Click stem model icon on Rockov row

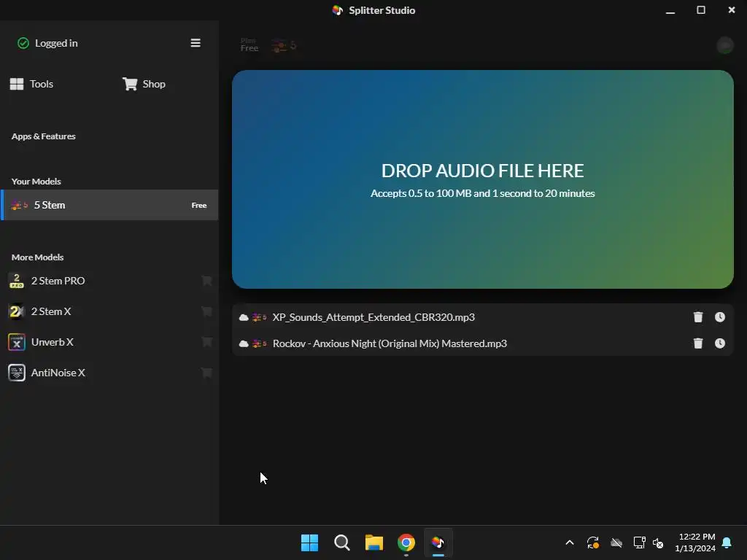click(x=259, y=343)
